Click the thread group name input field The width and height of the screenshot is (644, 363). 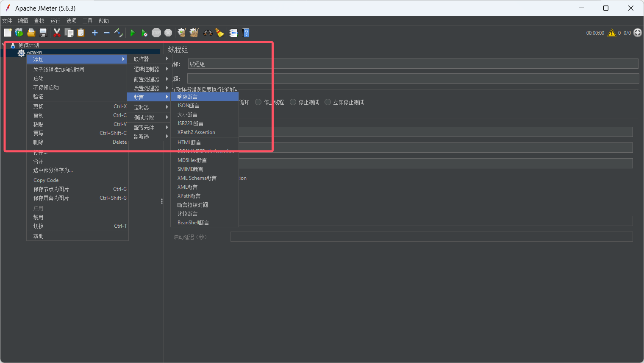[413, 64]
